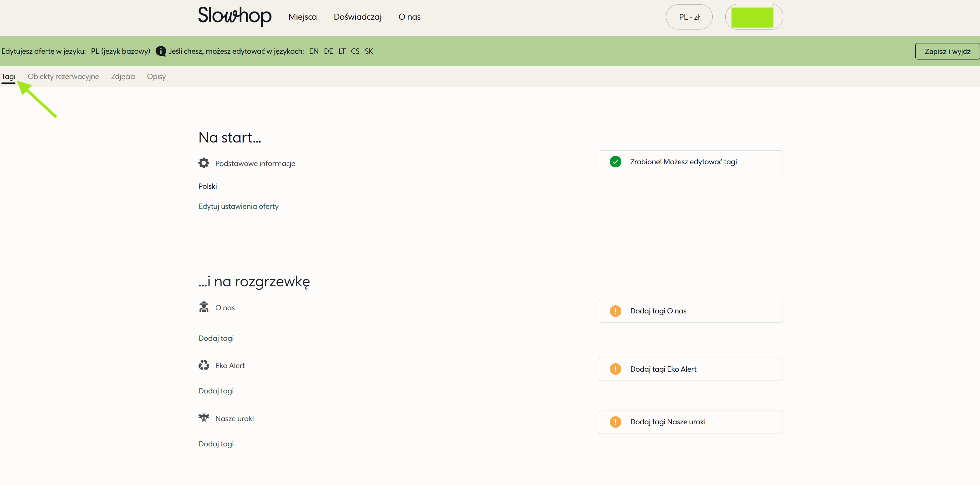Click orange warning icon for Nasze uroki

point(615,422)
